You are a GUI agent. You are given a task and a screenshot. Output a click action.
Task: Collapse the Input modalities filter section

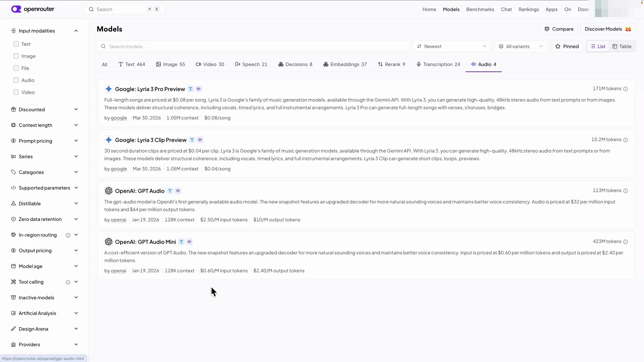[x=44, y=31]
